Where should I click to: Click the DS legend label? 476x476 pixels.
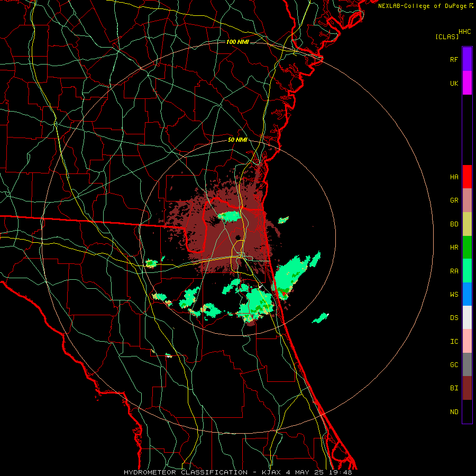click(x=454, y=317)
